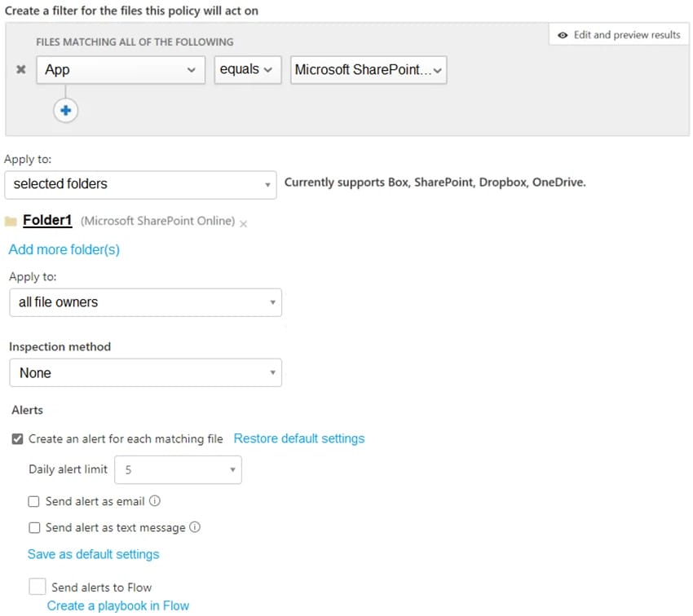Open the equals operator dropdown
Image resolution: width=693 pixels, height=616 pixels.
248,70
